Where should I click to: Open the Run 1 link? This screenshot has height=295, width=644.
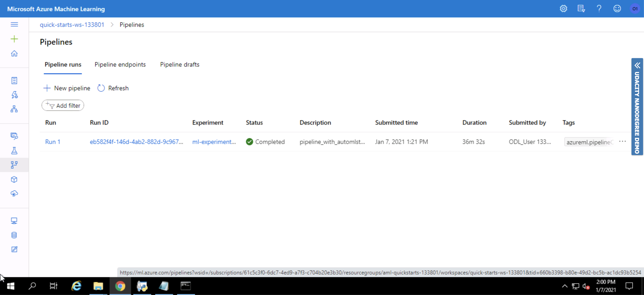53,142
